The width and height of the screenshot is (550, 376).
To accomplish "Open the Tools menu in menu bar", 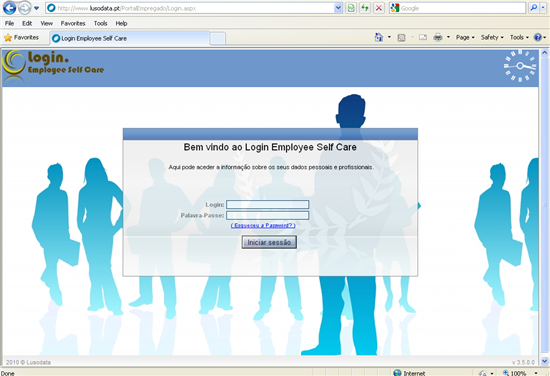I will coord(100,24).
